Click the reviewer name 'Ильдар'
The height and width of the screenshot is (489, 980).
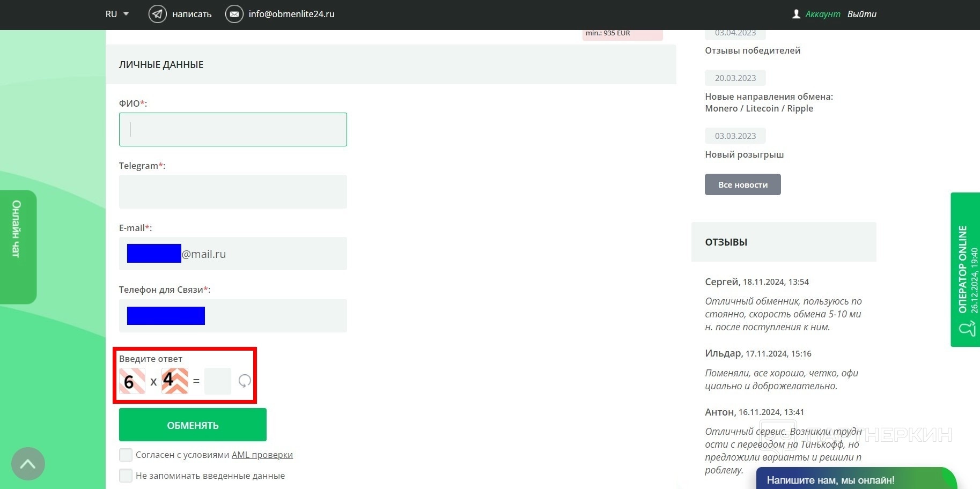724,353
